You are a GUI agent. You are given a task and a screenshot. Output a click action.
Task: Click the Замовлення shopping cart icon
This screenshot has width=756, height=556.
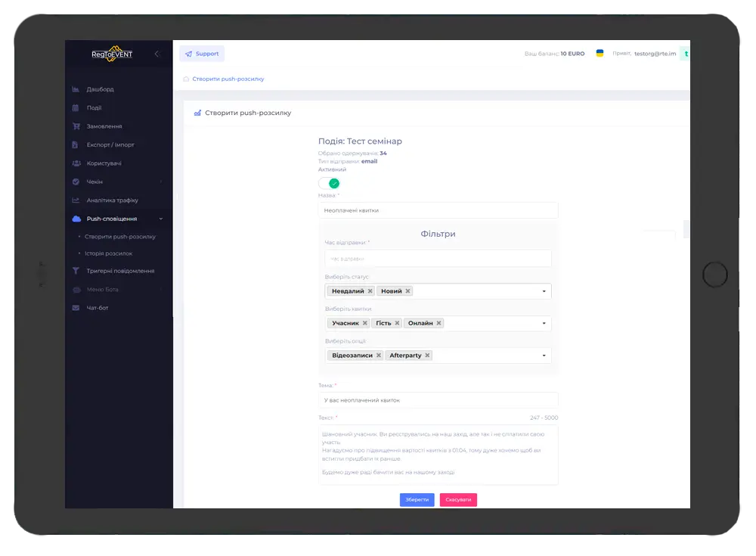(x=76, y=126)
